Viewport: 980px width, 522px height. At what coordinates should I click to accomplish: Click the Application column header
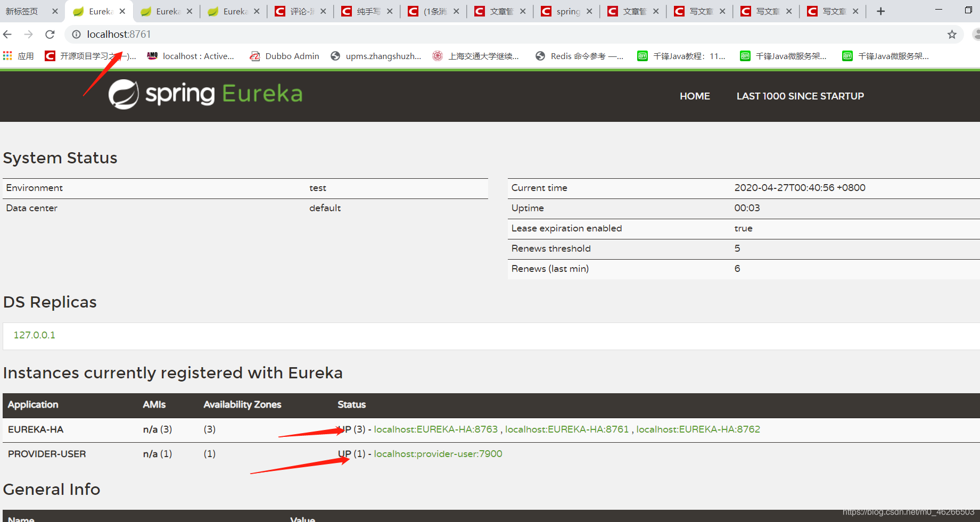(33, 405)
